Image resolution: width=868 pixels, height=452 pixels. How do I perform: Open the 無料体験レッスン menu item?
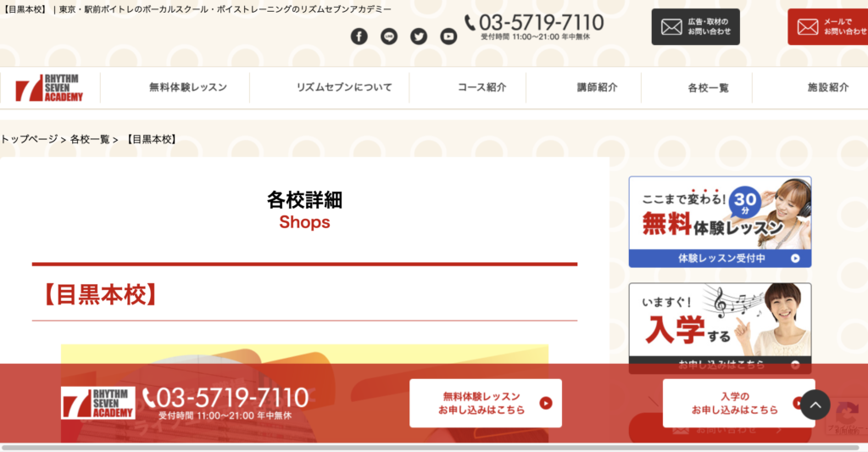tap(188, 87)
